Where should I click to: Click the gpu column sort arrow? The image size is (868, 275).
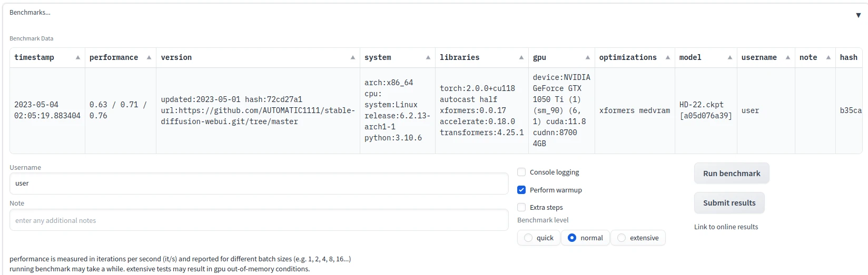[x=588, y=58]
